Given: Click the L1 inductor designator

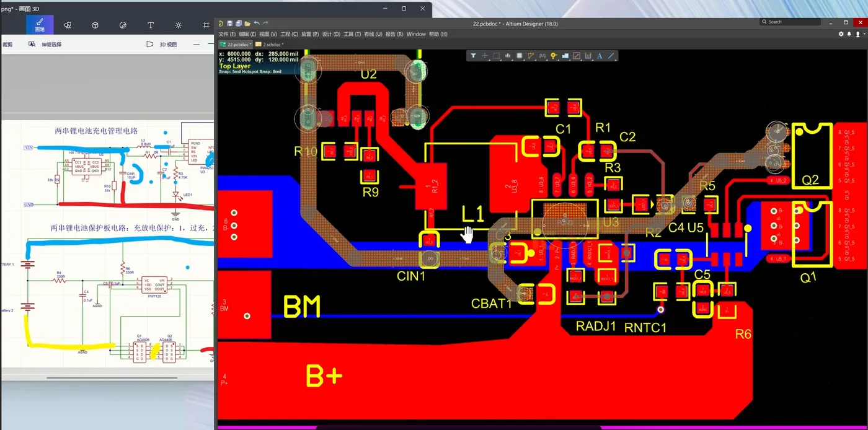Looking at the screenshot, I should coord(473,214).
